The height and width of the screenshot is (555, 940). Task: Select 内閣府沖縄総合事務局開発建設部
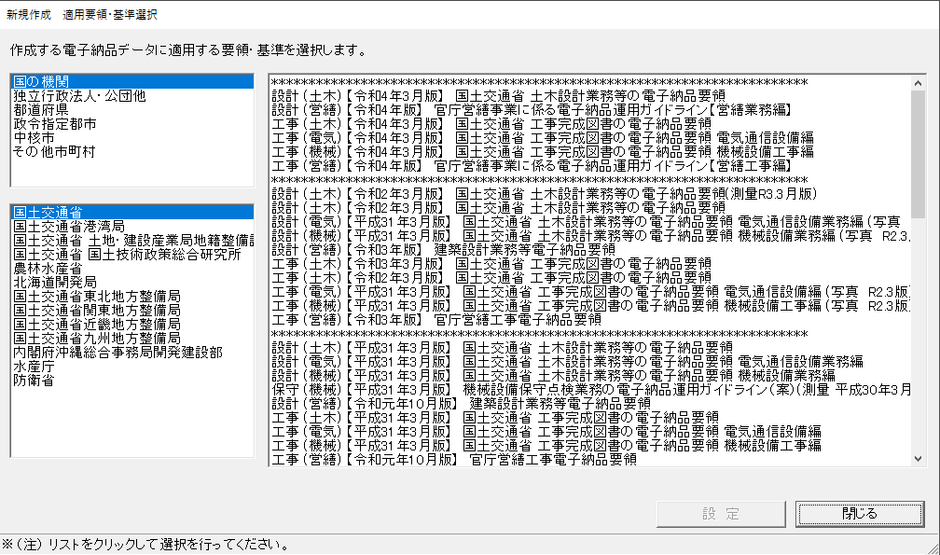click(132, 352)
